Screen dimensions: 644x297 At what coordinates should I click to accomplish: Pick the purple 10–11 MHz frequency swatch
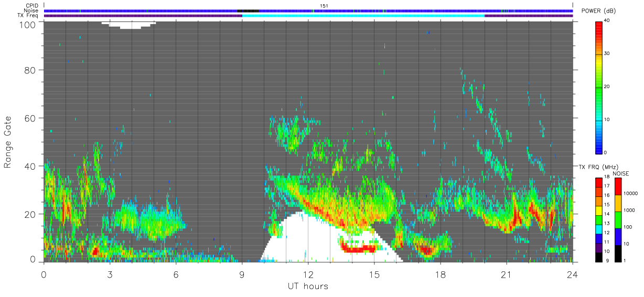[x=598, y=248]
